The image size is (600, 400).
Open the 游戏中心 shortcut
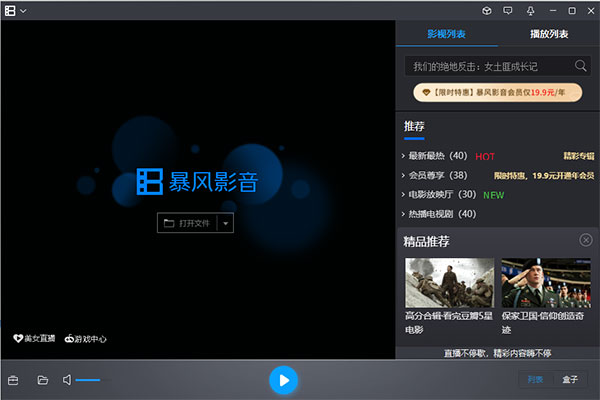85,339
